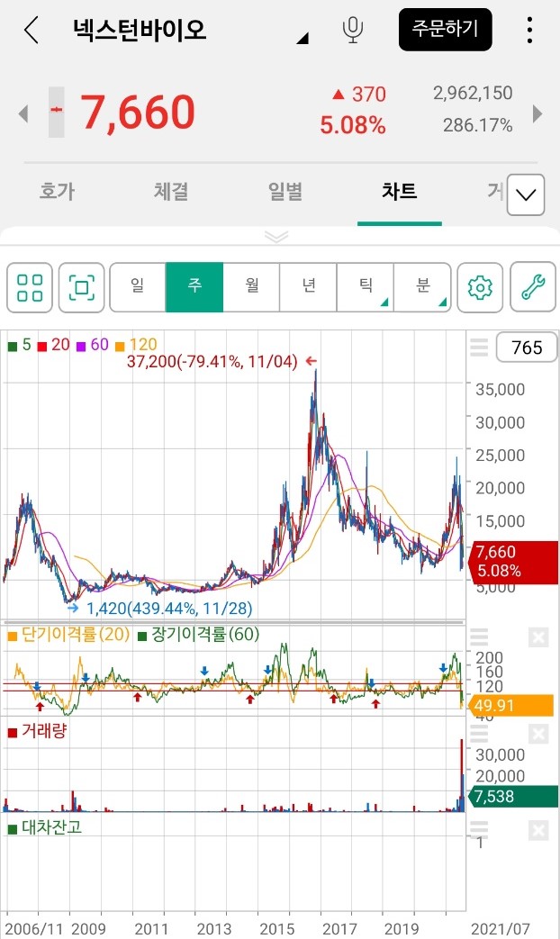
Task: Close the 거래량 volume panel
Action: coord(538,734)
